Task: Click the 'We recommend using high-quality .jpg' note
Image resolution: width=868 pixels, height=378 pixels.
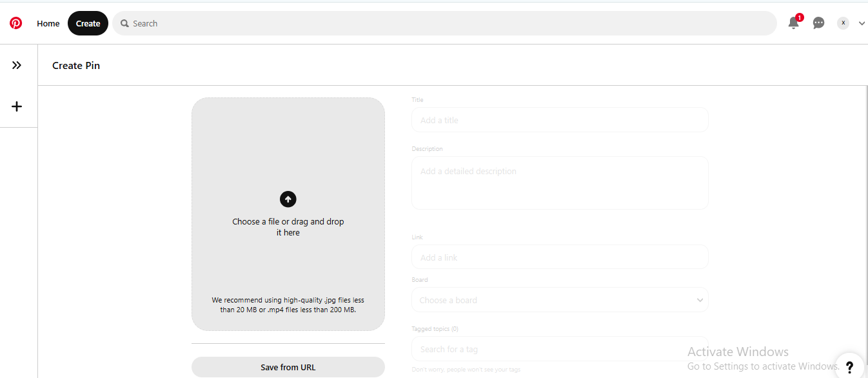Action: coord(288,304)
